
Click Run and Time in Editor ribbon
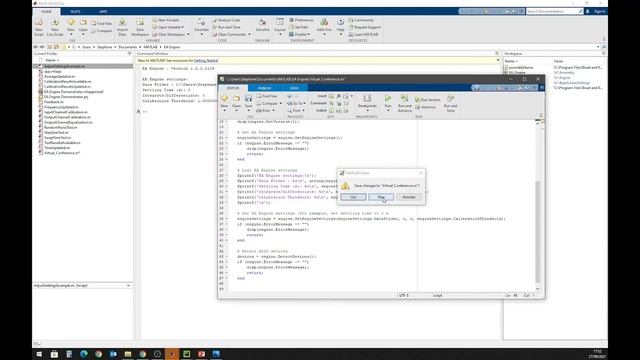click(450, 103)
